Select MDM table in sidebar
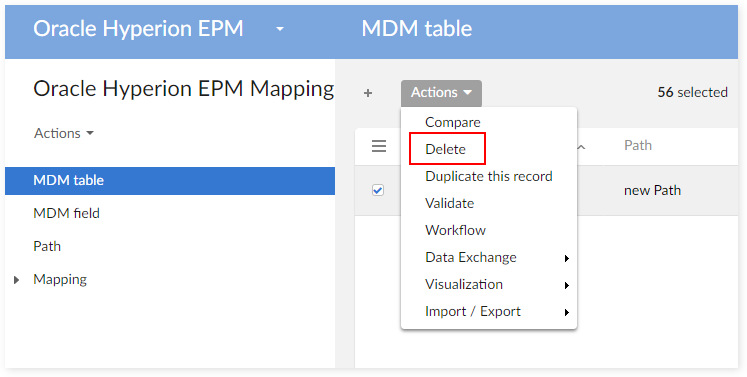Screen dimensions: 747x377 [170, 181]
